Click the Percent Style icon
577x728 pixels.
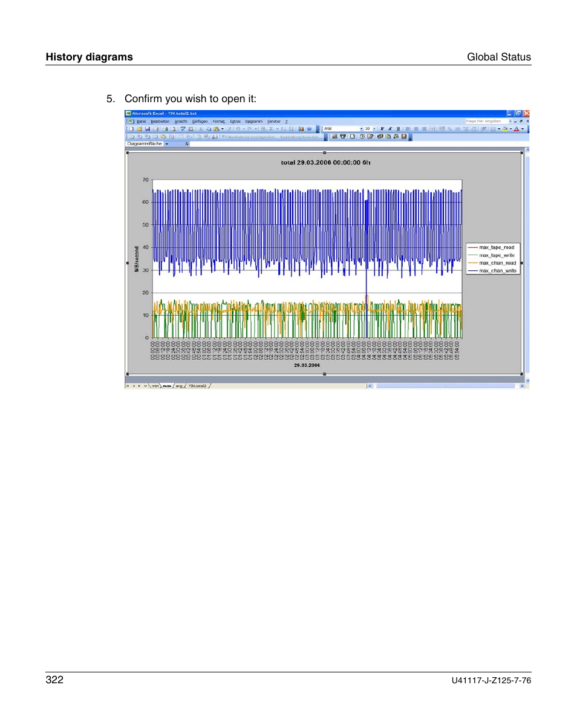pos(450,129)
